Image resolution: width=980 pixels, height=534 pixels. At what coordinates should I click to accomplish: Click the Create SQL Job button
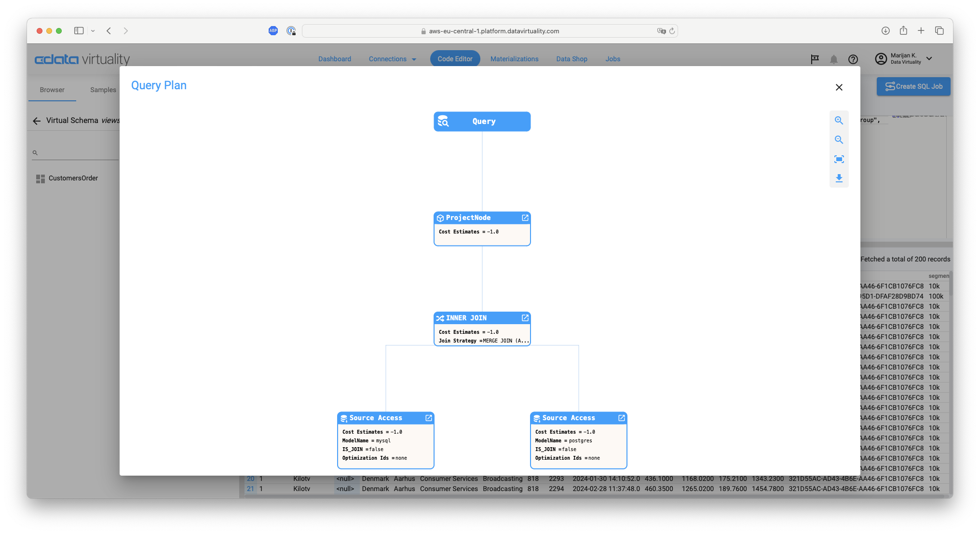point(913,86)
